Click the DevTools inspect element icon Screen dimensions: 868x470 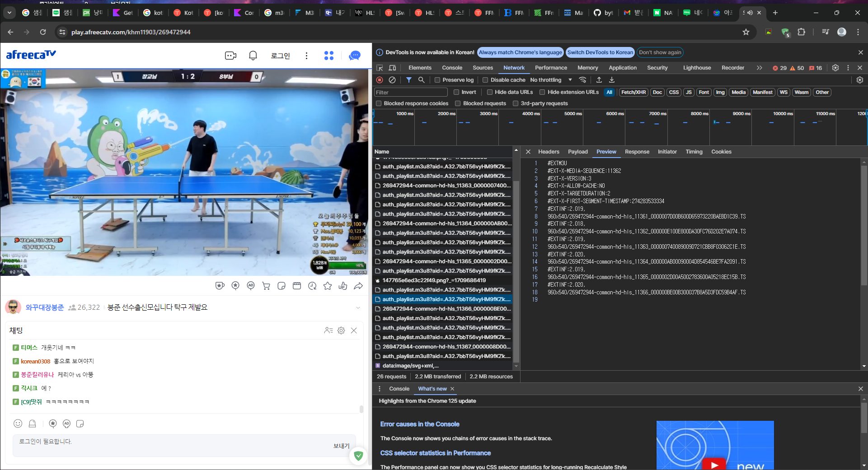coord(380,68)
